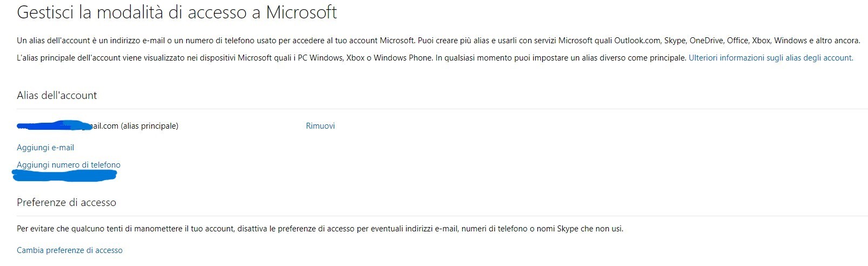
Task: Click the word OneDrive in the first paragraph
Action: coord(706,41)
